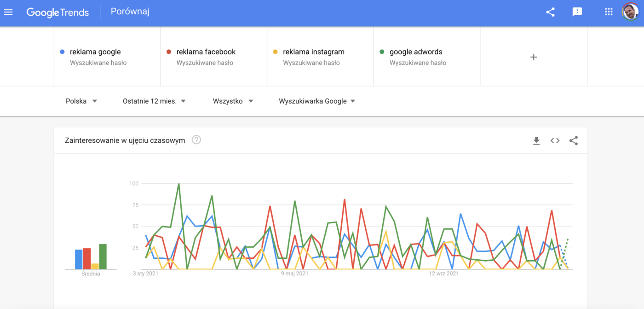Open the navigation hamburger menu
The image size is (644, 309).
[x=8, y=12]
